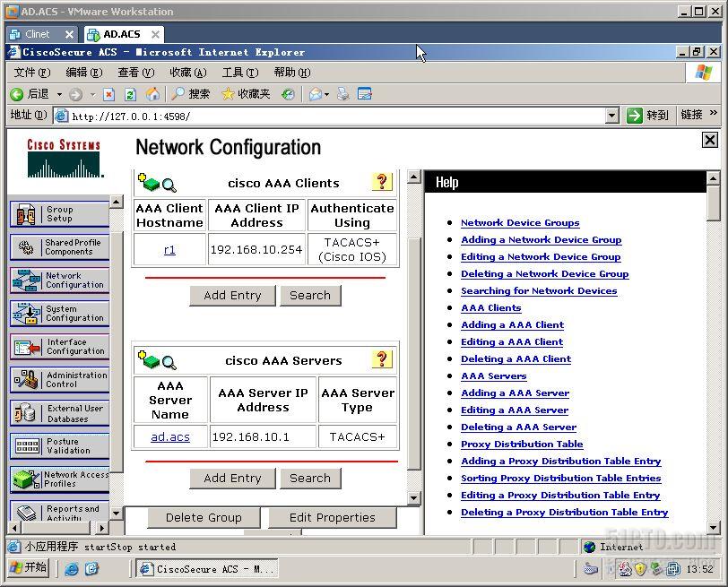Click the Delete Group button
The image size is (728, 587).
pyautogui.click(x=204, y=517)
